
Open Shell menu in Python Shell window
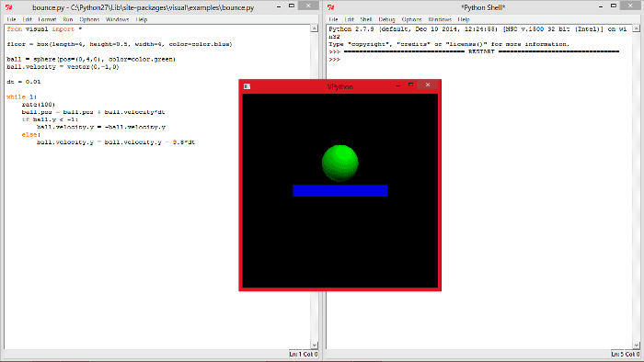point(366,19)
